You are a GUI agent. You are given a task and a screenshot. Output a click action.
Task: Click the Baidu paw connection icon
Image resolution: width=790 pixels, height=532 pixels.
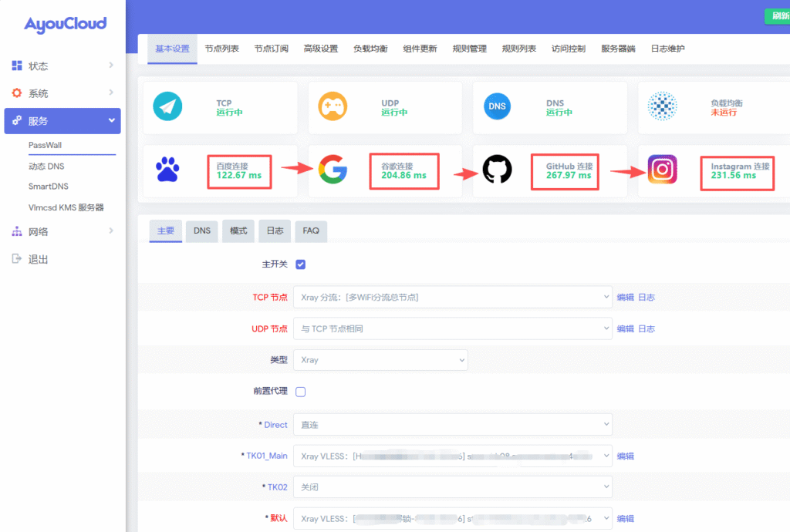(167, 169)
